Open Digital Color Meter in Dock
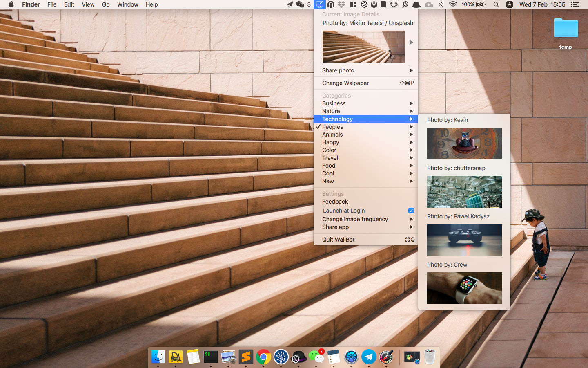 386,357
